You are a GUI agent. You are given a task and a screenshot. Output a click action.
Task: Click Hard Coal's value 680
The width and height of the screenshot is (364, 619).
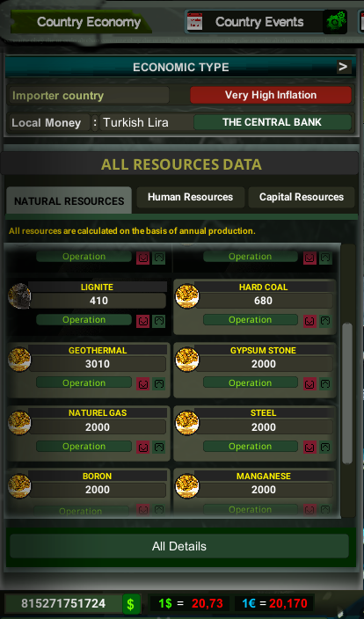click(x=264, y=301)
